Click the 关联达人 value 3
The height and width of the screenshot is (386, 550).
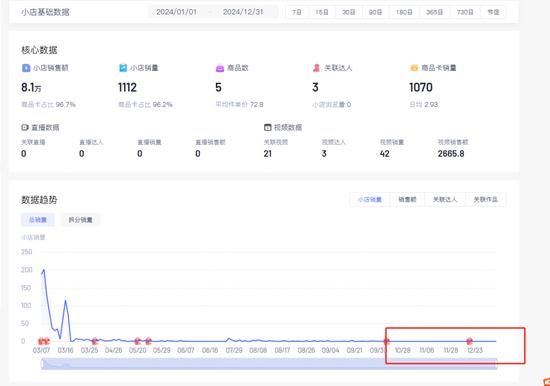coord(315,87)
